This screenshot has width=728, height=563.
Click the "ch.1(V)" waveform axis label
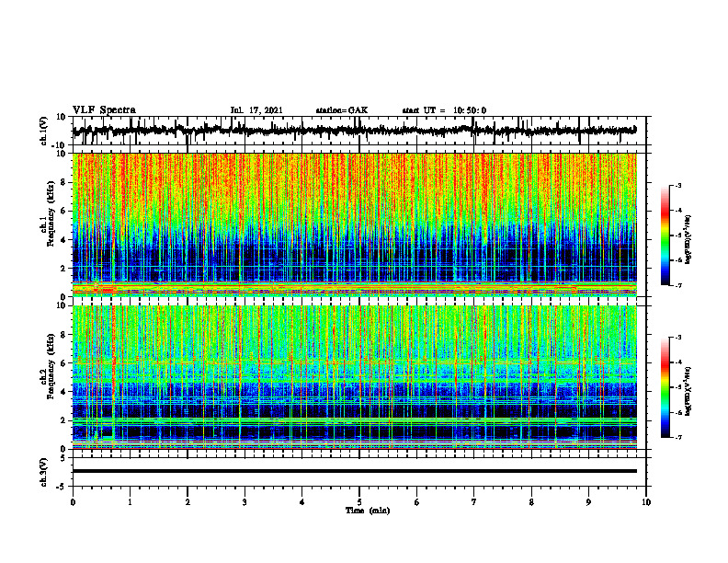(x=43, y=131)
